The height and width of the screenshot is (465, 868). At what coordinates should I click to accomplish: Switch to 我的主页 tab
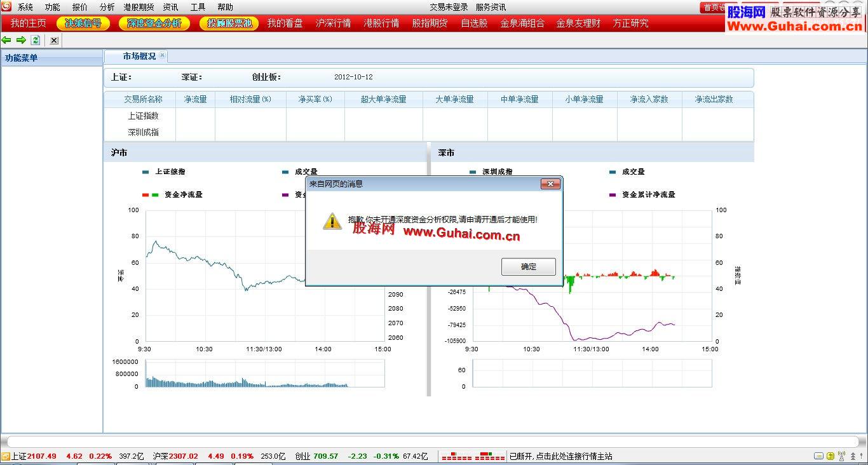click(x=29, y=23)
